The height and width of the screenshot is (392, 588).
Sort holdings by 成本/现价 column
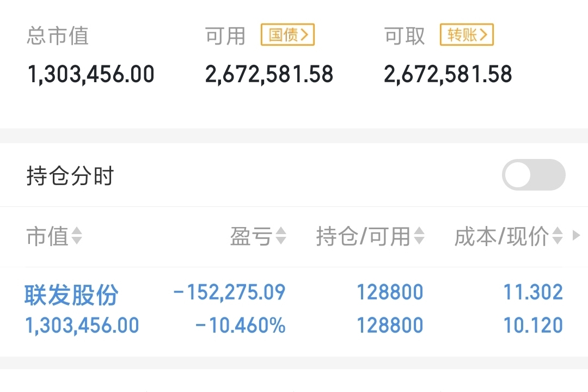[509, 236]
